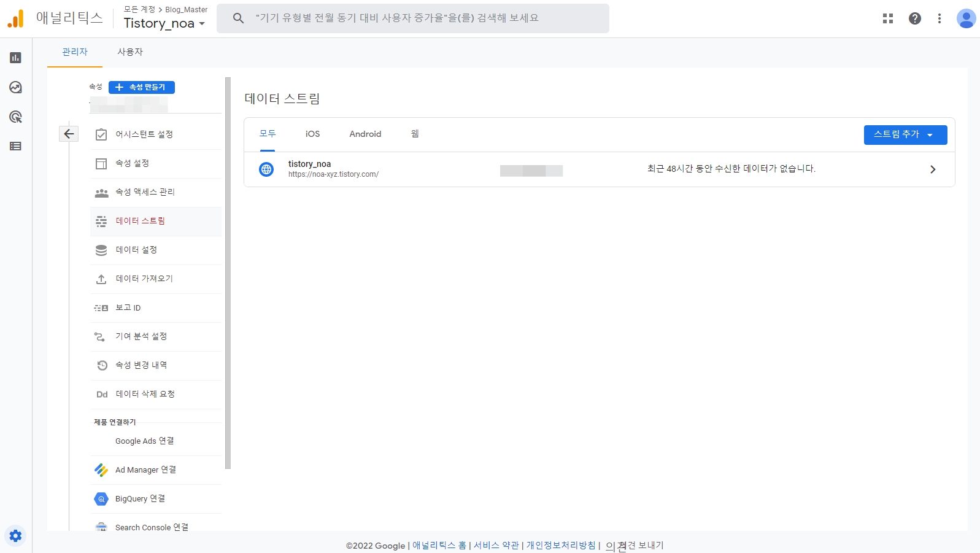Open the user account avatar
980x553 pixels.
[x=966, y=18]
